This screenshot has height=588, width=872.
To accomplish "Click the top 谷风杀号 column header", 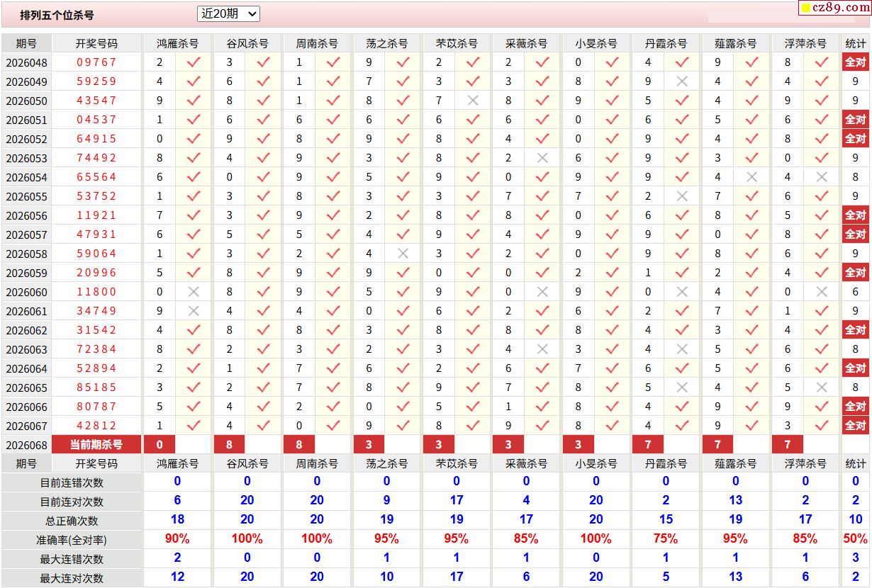I will coord(247,43).
